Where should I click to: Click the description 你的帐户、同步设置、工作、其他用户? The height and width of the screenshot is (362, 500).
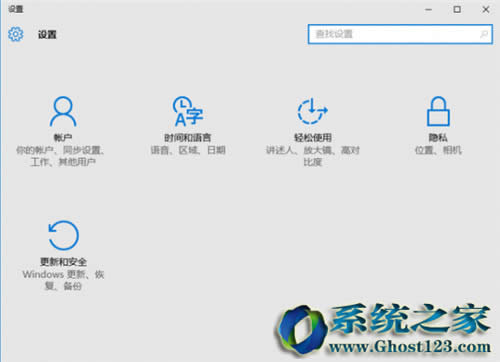61,156
